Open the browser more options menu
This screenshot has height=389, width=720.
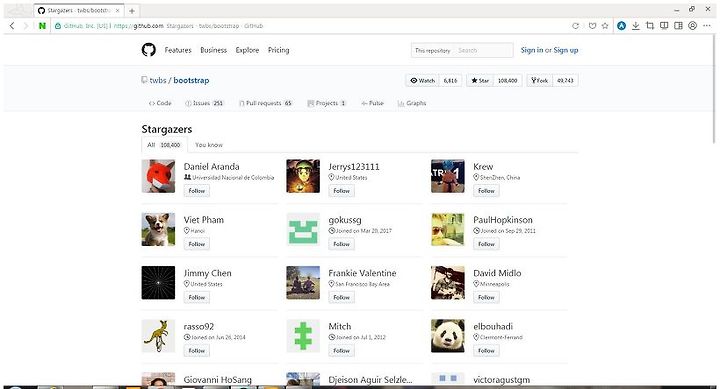click(707, 26)
